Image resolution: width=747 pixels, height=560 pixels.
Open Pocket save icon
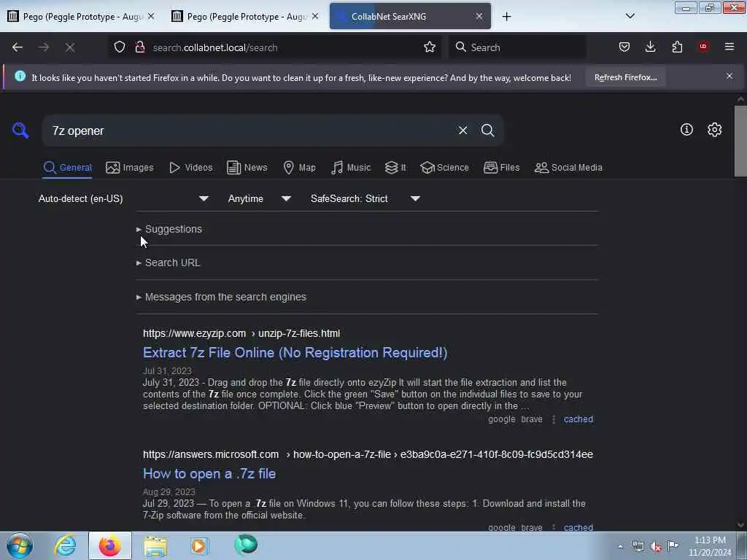(624, 47)
